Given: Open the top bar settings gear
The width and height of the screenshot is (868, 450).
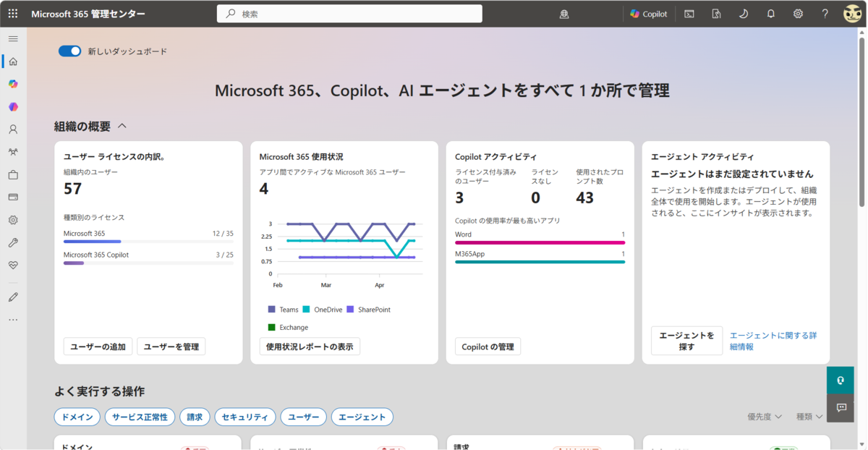Looking at the screenshot, I should [x=798, y=14].
